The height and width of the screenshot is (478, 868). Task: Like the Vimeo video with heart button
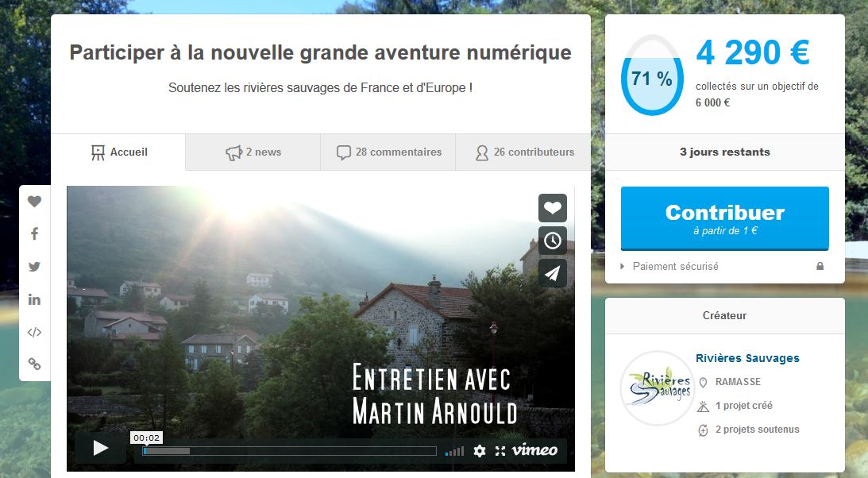tap(553, 208)
